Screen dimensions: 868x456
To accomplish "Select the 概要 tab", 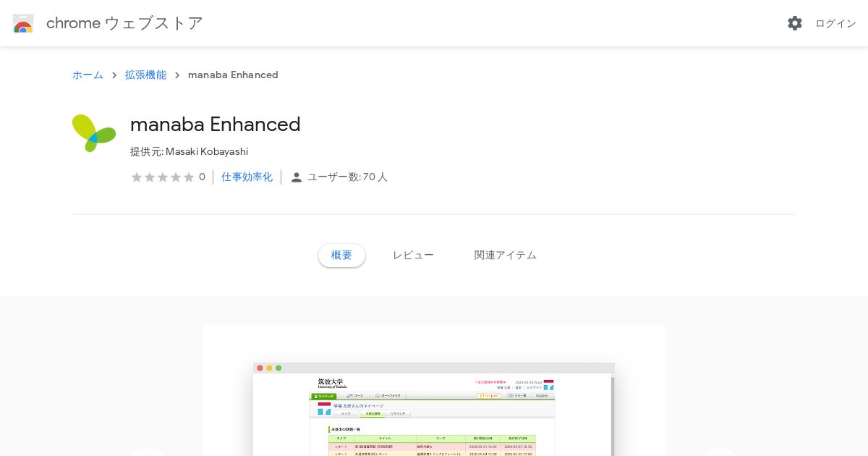I will click(x=341, y=256).
